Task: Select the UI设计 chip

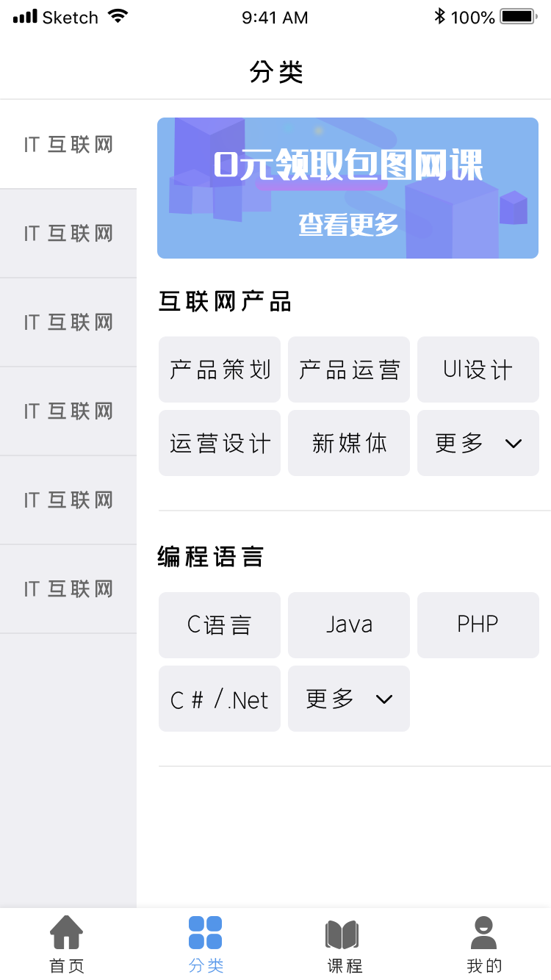Action: 478,370
